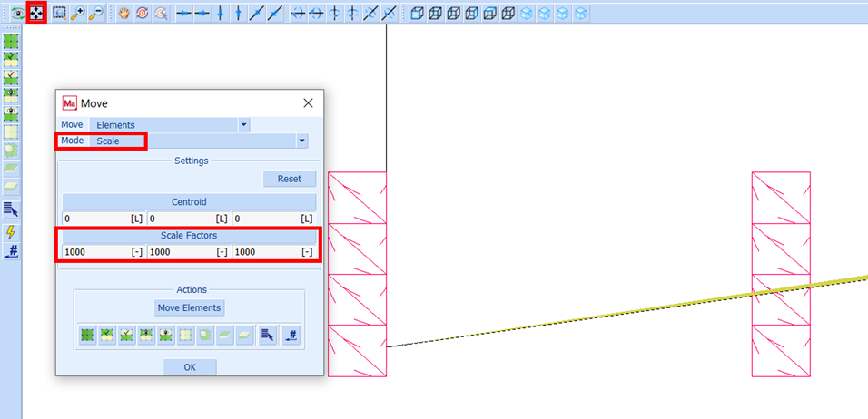This screenshot has height=419, width=868.
Task: Click the first Scale Factors value field
Action: pyautogui.click(x=104, y=252)
